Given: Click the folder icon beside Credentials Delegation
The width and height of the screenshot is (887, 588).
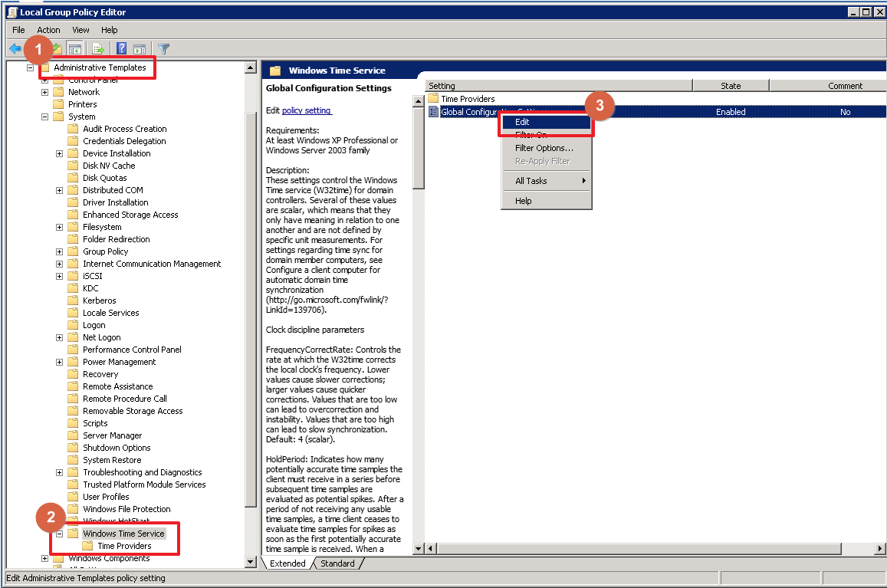Looking at the screenshot, I should [x=73, y=141].
